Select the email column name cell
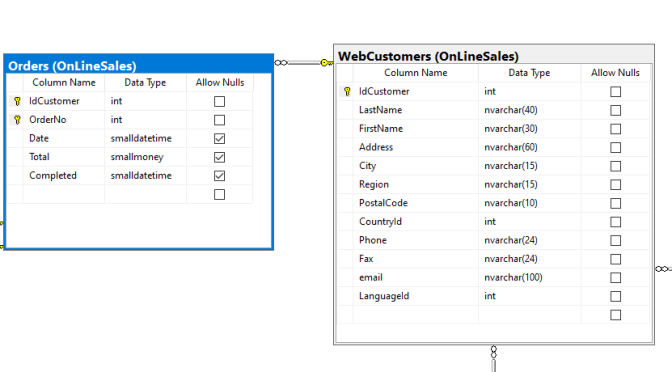The width and height of the screenshot is (672, 372). 416,277
